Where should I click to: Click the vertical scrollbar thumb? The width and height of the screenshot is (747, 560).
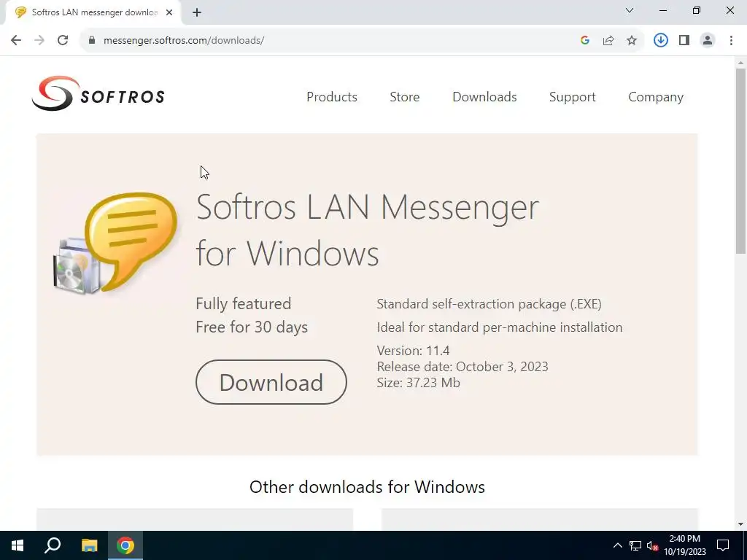tap(740, 161)
